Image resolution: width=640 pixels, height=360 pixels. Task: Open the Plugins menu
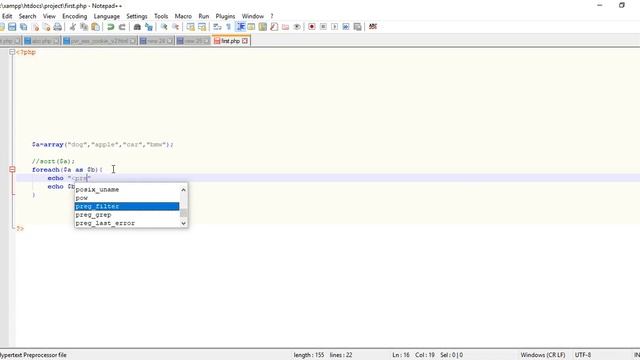(x=225, y=16)
